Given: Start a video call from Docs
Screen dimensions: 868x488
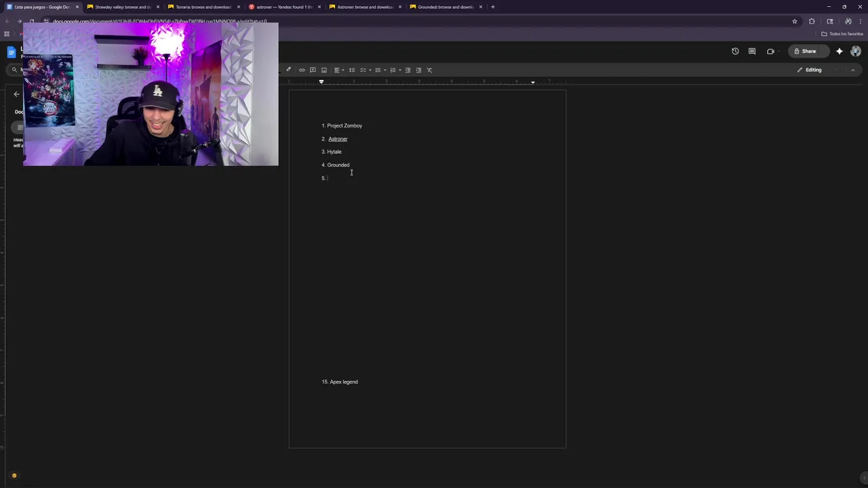Looking at the screenshot, I should point(770,51).
